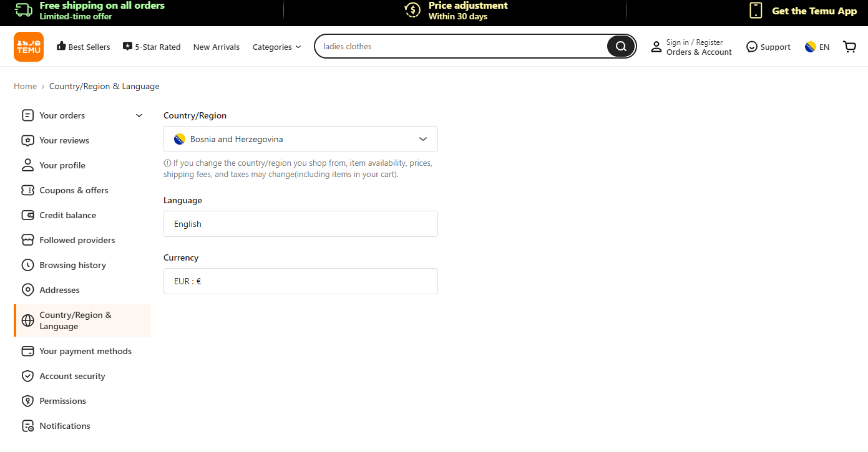
Task: Open Addresses in sidebar
Action: point(60,290)
